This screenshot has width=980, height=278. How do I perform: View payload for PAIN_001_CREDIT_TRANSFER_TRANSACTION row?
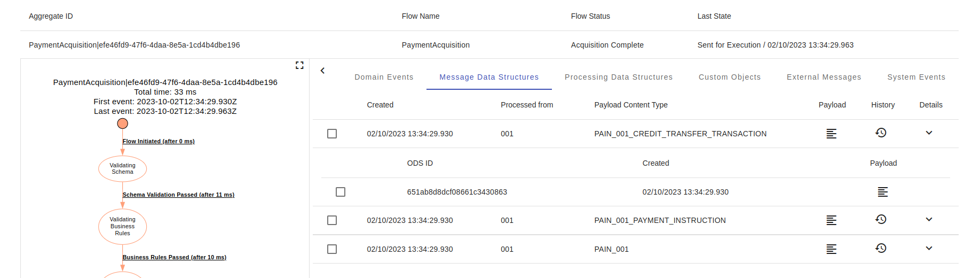[x=831, y=134]
